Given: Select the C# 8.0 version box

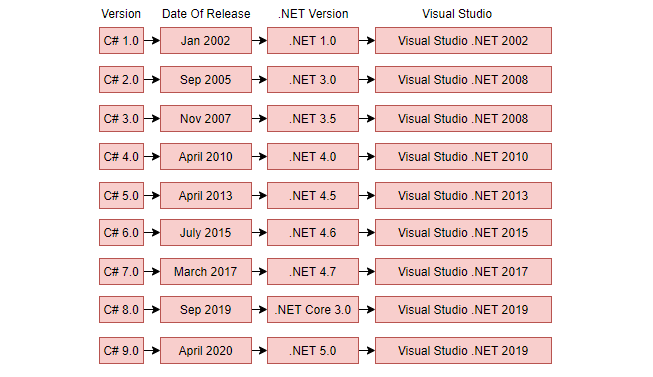Looking at the screenshot, I should coord(121,310).
